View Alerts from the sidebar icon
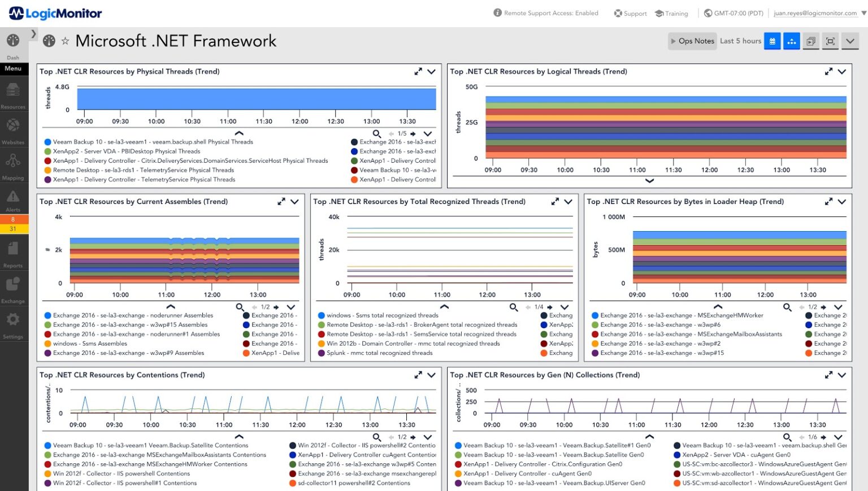 pyautogui.click(x=12, y=198)
